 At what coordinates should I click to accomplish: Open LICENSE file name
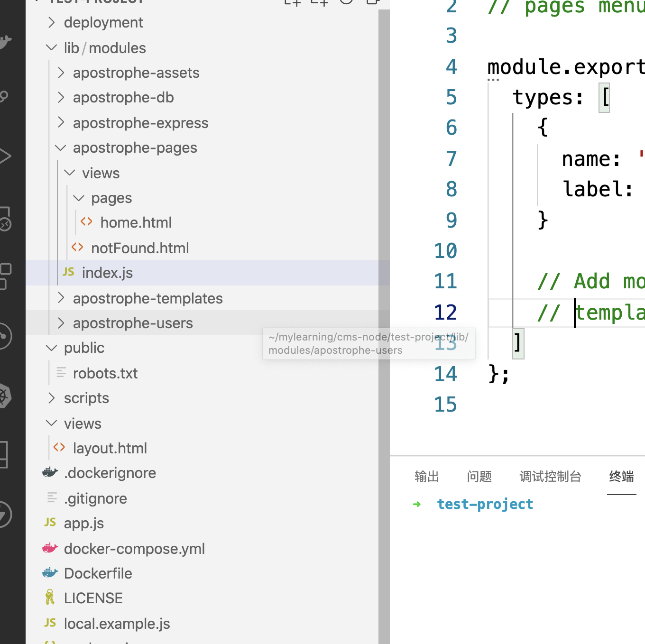(93, 598)
